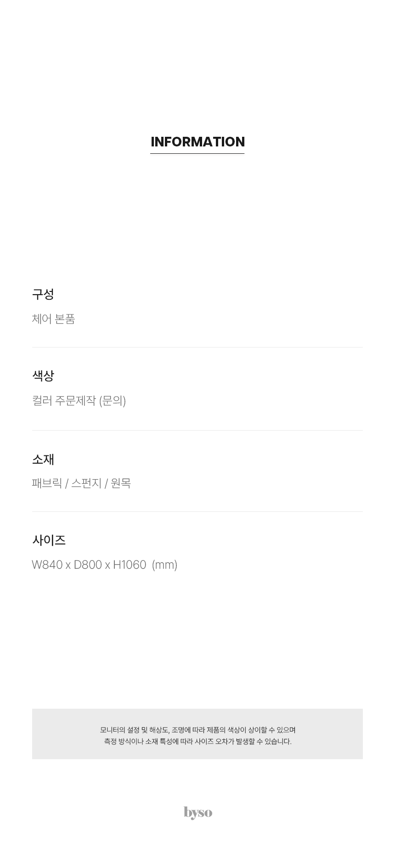Click 컬러 주문제작 (문의) text
The image size is (395, 868).
[x=79, y=401]
